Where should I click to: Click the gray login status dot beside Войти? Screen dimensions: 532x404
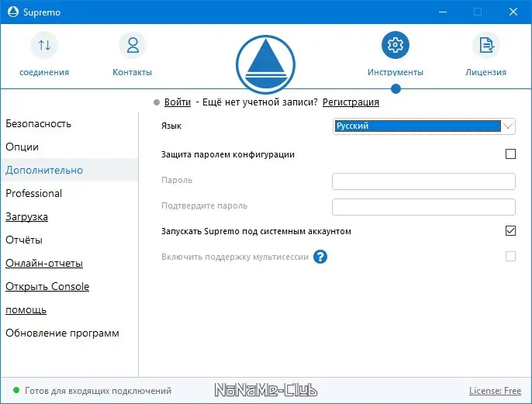157,102
